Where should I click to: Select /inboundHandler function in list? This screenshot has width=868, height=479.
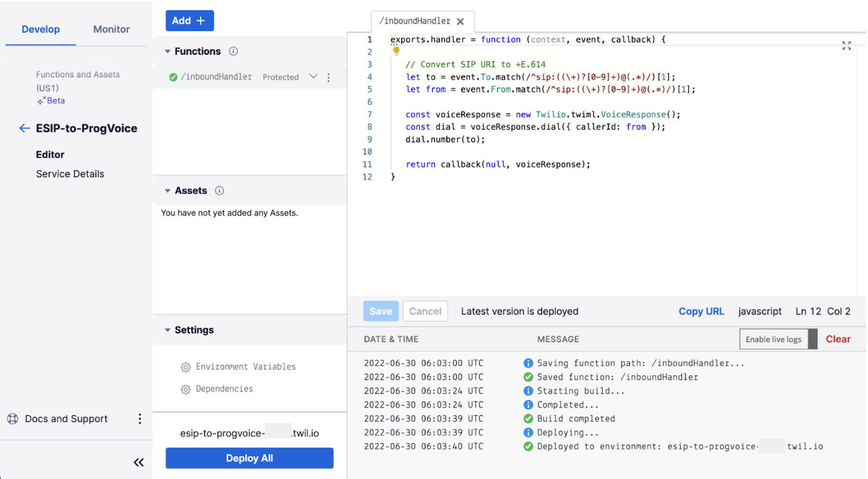[216, 77]
